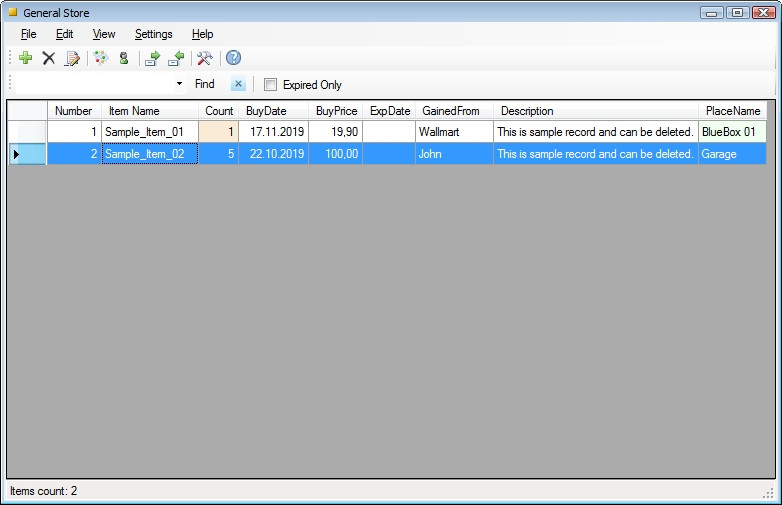782x505 pixels.
Task: Open the View menu
Action: [x=104, y=34]
